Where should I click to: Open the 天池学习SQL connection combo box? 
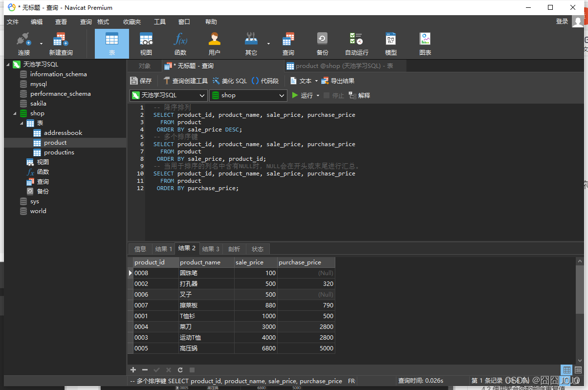point(169,95)
